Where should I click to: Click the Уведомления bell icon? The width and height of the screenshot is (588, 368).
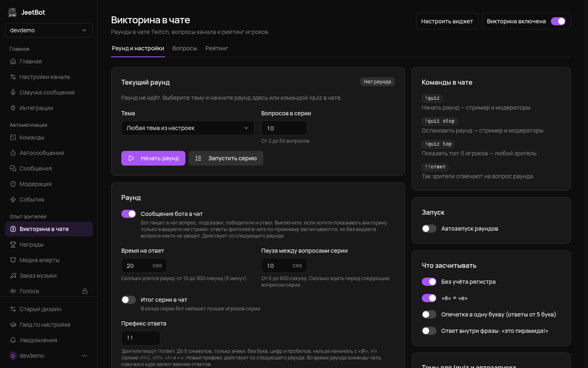13,340
